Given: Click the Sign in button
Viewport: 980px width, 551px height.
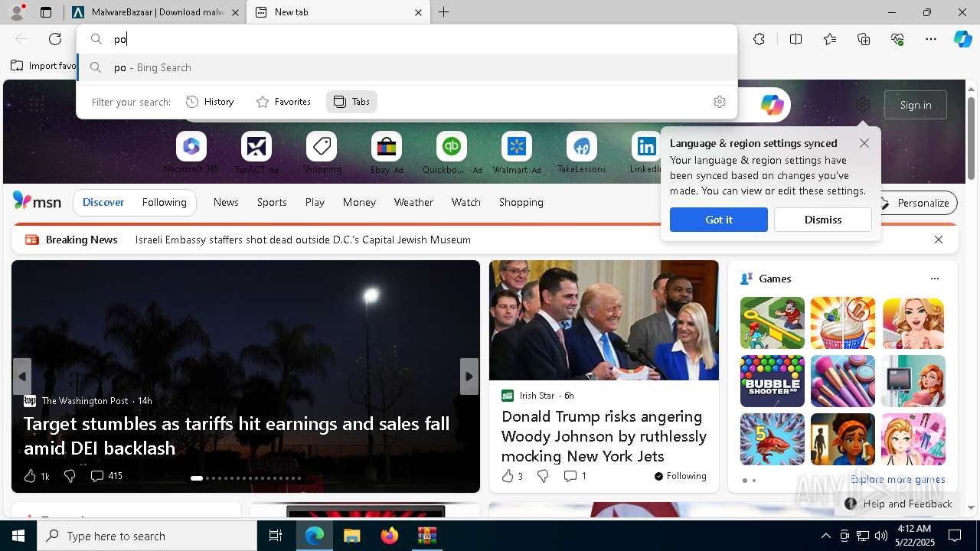Looking at the screenshot, I should click(x=916, y=105).
